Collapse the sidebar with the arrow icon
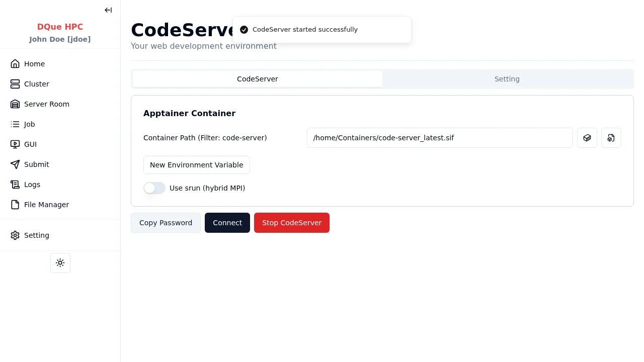 pyautogui.click(x=108, y=10)
